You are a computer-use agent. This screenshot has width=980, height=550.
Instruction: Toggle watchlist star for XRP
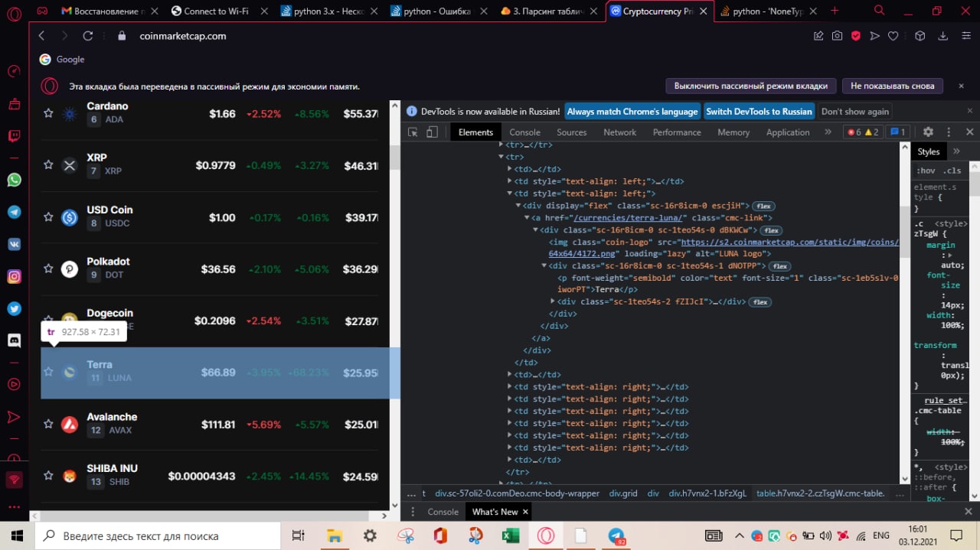tap(48, 165)
